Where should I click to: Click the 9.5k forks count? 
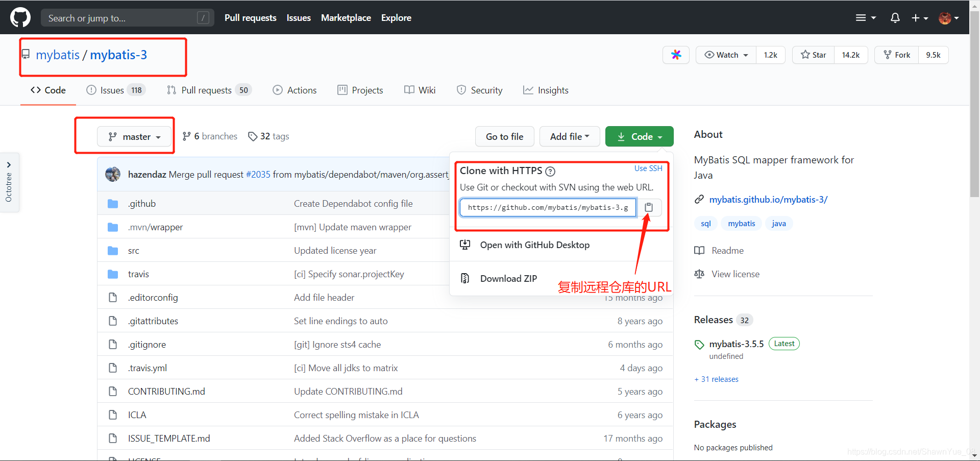point(934,55)
